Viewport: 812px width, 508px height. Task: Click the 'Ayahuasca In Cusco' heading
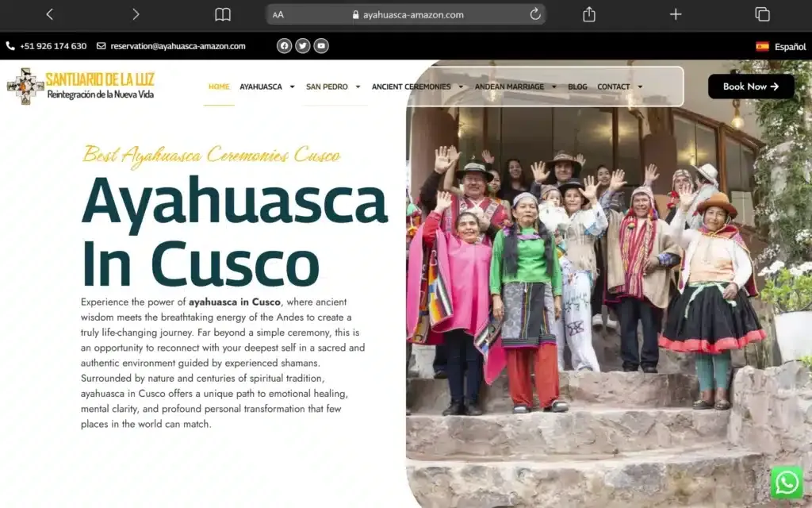[x=235, y=232]
